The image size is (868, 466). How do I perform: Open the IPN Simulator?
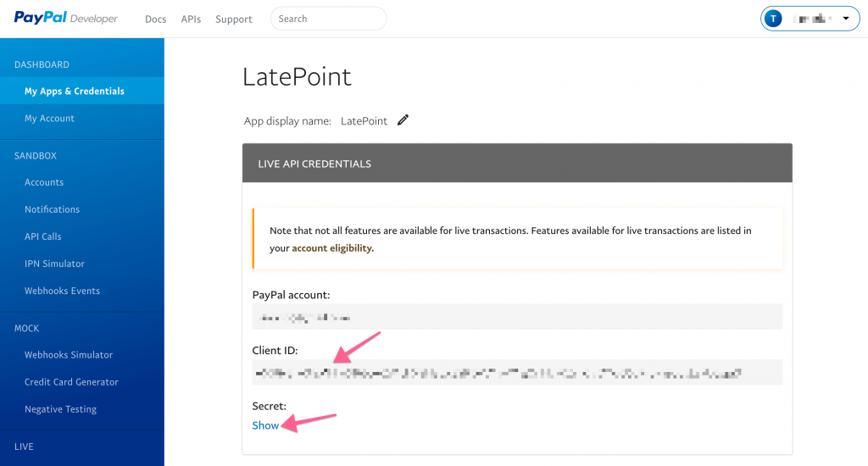coord(54,264)
